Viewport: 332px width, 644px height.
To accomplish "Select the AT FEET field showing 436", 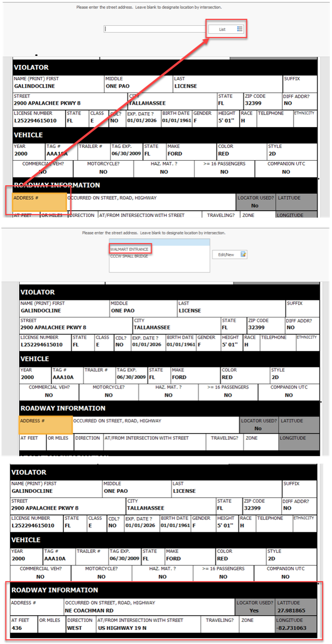I will pyautogui.click(x=23, y=624).
